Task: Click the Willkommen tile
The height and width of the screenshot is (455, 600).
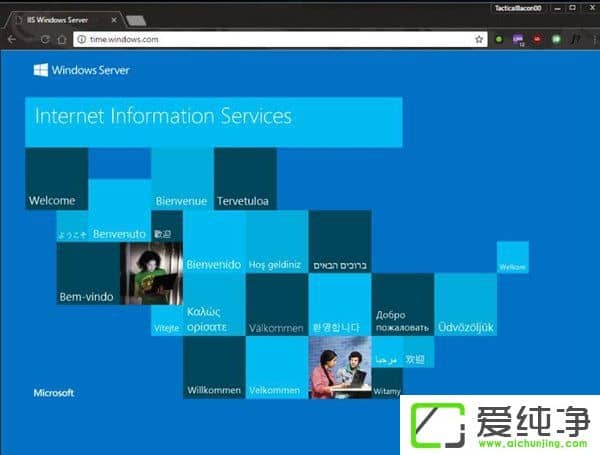Action: [214, 368]
